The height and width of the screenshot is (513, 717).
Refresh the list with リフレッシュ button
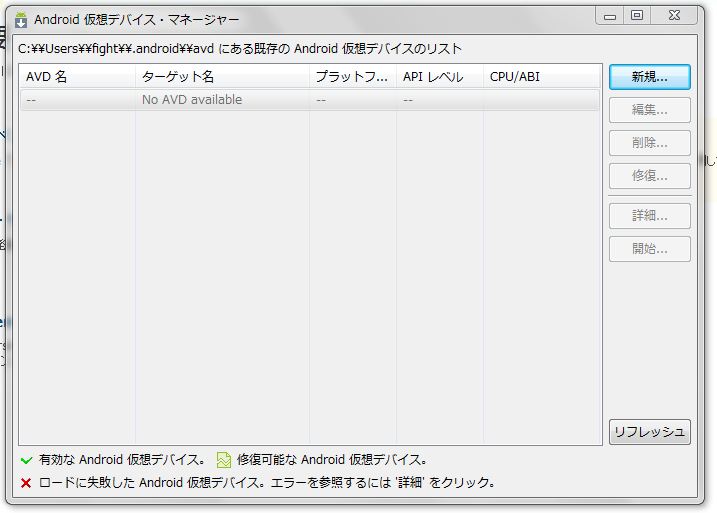[x=649, y=432]
